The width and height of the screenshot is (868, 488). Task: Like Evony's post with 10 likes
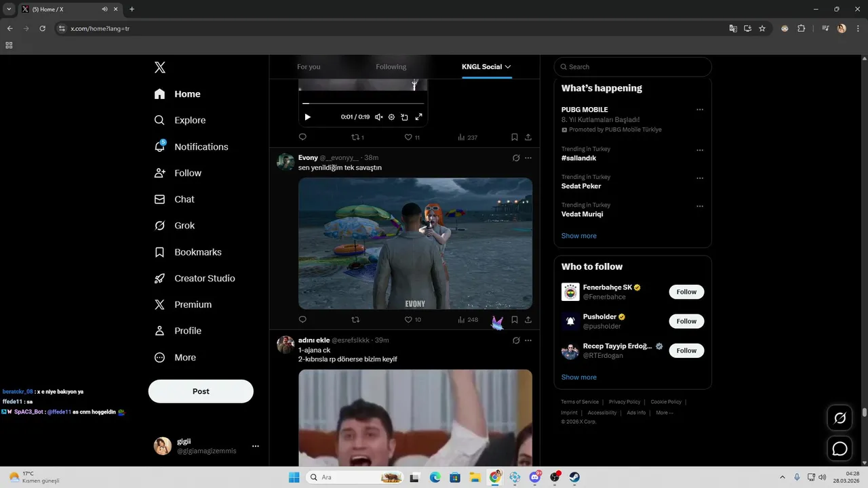(x=413, y=319)
